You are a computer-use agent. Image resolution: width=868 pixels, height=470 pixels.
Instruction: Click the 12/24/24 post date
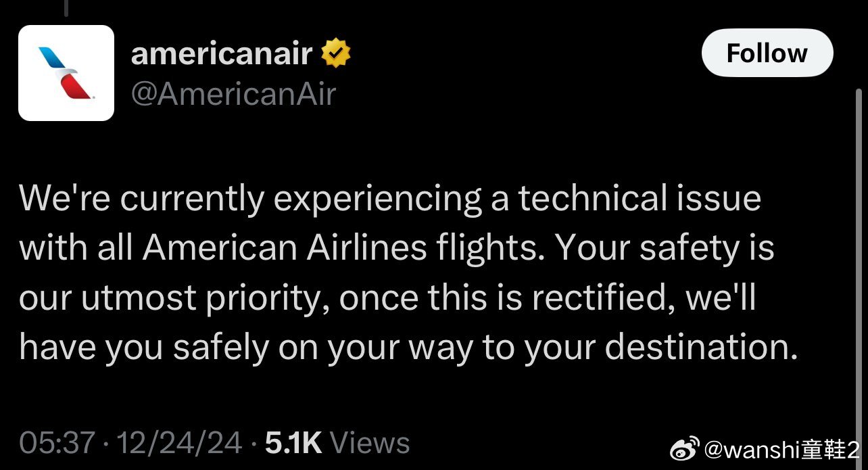pos(179,442)
